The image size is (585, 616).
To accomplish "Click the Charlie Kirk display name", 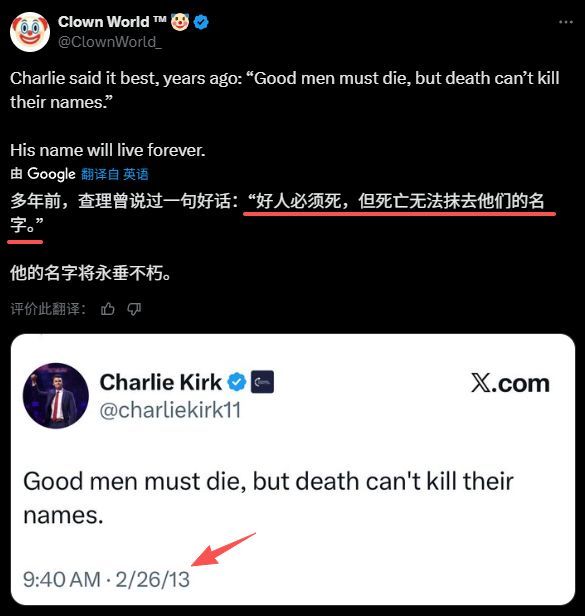I will [x=160, y=382].
